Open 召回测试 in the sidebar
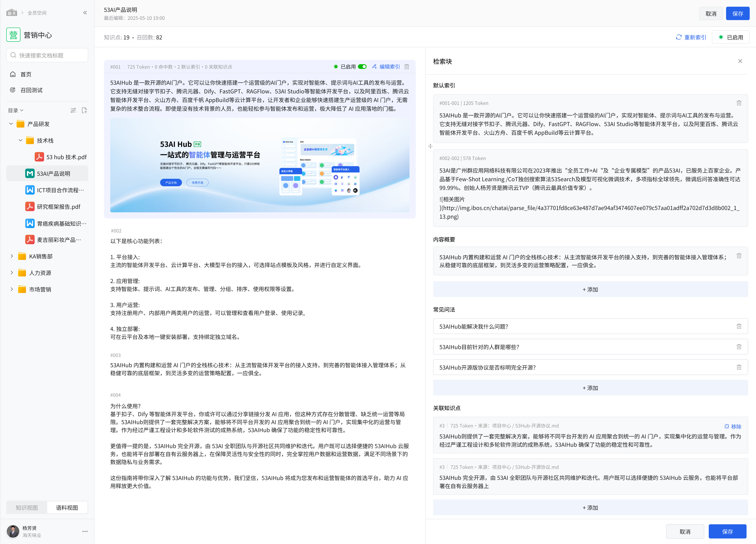The width and height of the screenshot is (756, 544). [31, 90]
